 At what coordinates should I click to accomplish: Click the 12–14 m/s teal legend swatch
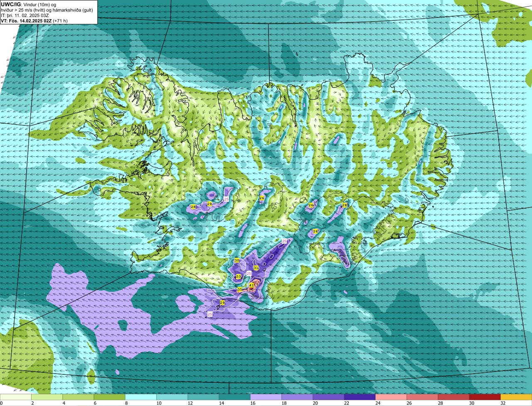203,397
